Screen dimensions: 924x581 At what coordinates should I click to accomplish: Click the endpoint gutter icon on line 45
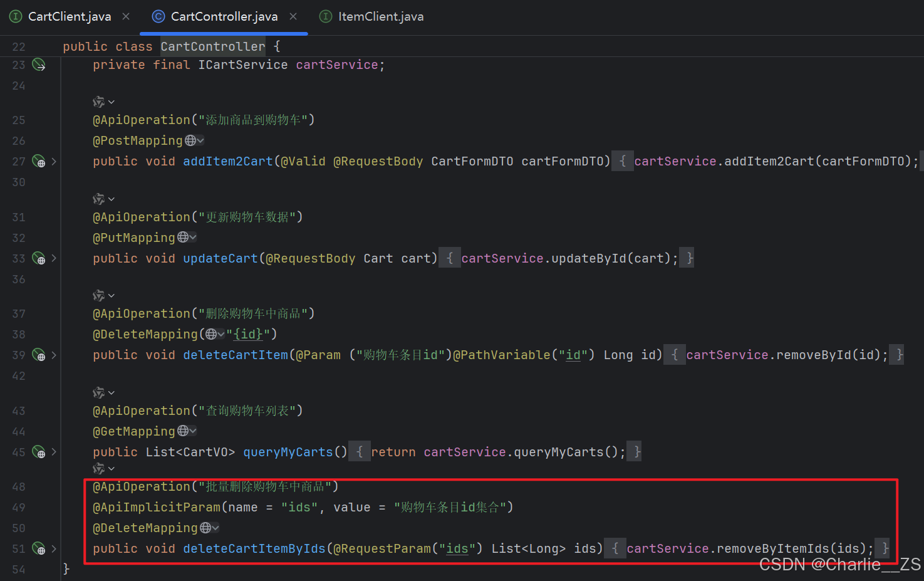[39, 452]
